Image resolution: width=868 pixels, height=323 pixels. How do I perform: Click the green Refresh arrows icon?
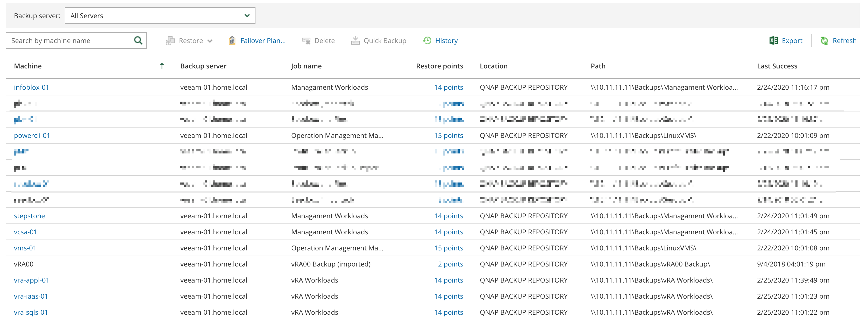[824, 40]
